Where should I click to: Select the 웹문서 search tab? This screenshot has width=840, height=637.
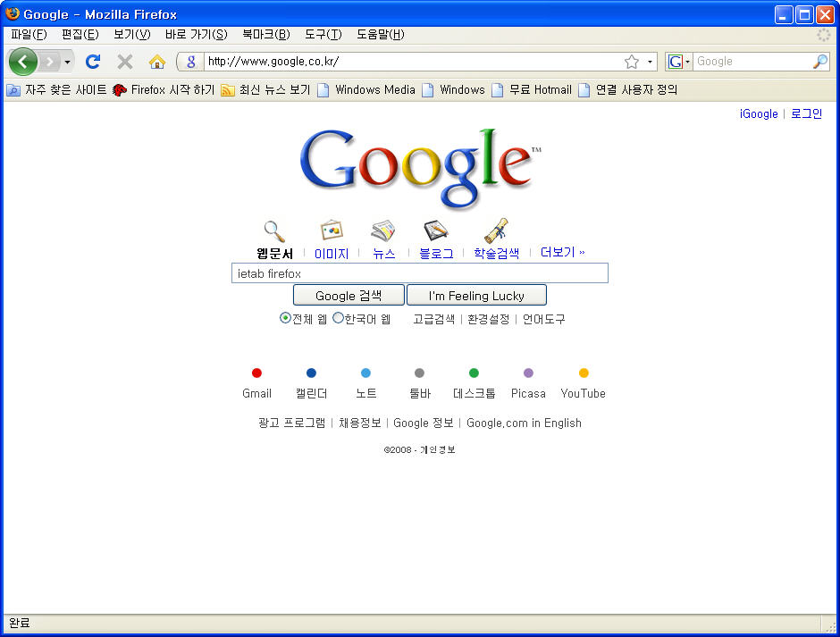tap(275, 254)
